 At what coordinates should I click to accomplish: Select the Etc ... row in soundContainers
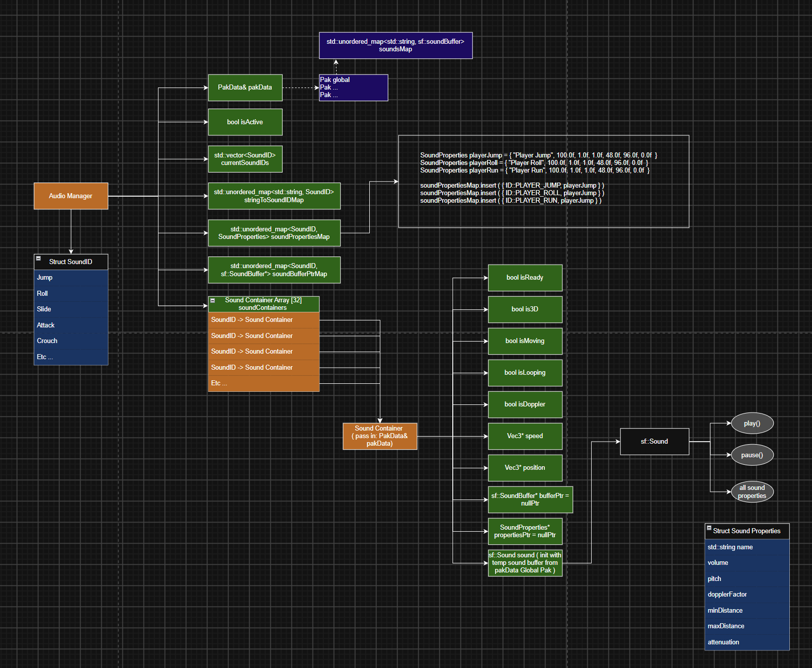coord(264,383)
